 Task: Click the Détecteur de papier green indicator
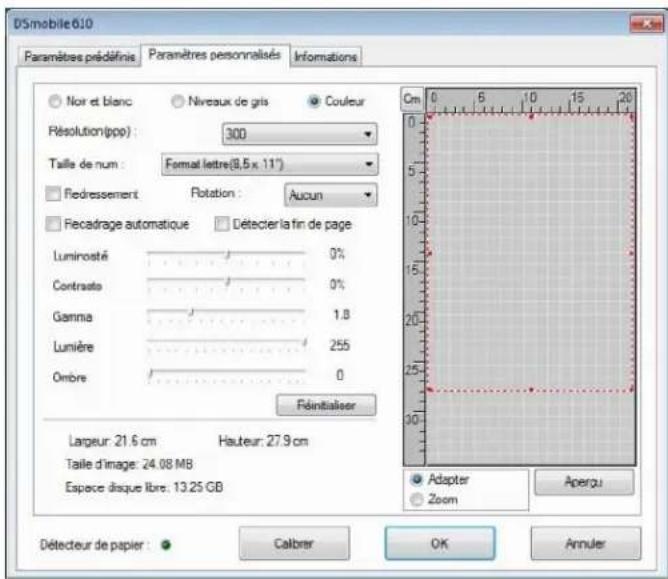click(x=166, y=545)
